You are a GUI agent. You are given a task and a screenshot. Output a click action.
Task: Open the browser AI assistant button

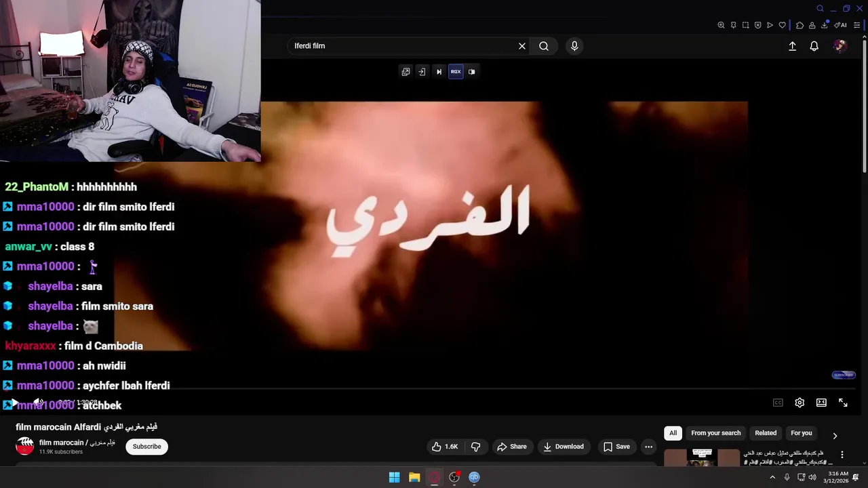click(841, 25)
